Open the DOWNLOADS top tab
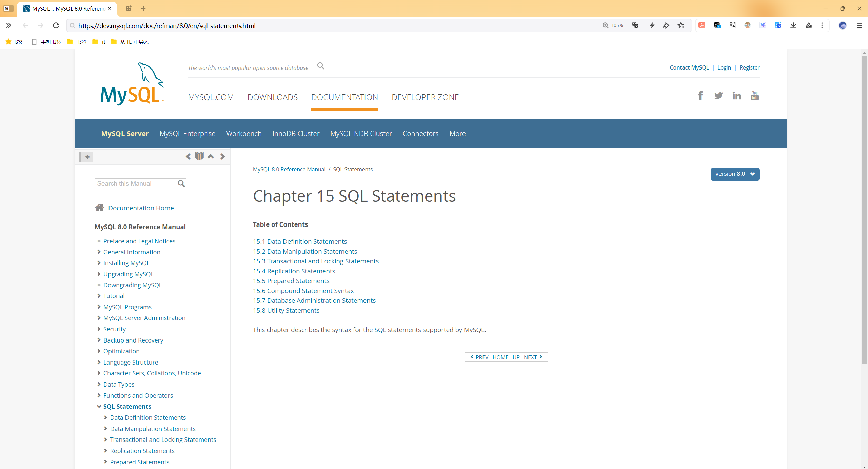The height and width of the screenshot is (469, 868). [273, 97]
